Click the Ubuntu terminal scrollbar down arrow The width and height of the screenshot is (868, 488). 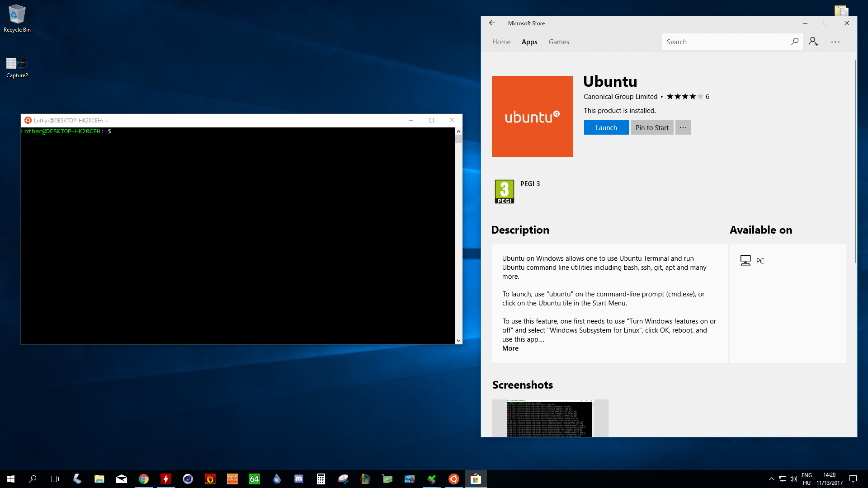click(x=458, y=341)
